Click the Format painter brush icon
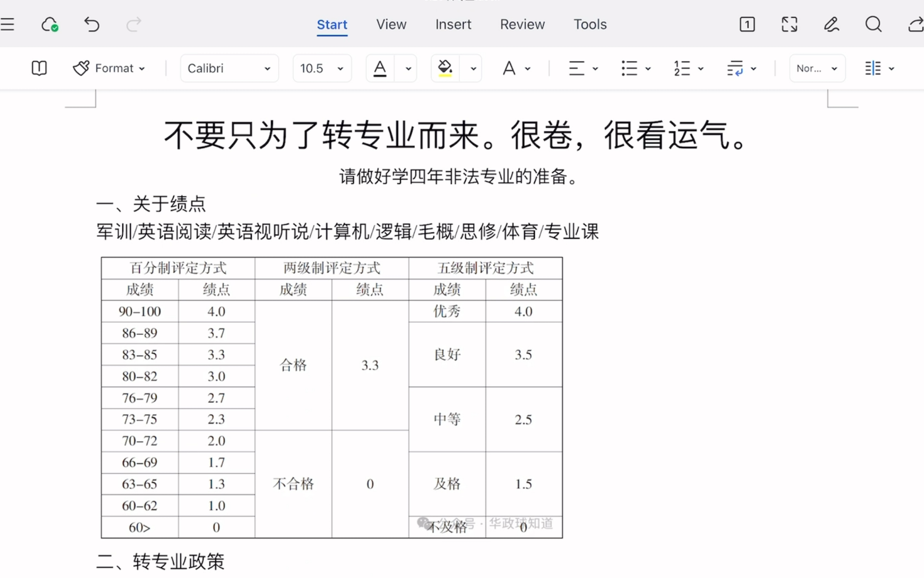Screen dimensions: 924x578 coord(81,68)
